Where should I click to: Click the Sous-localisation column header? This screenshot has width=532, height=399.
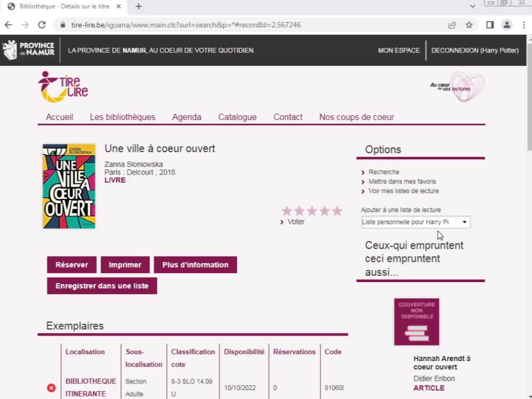point(143,358)
